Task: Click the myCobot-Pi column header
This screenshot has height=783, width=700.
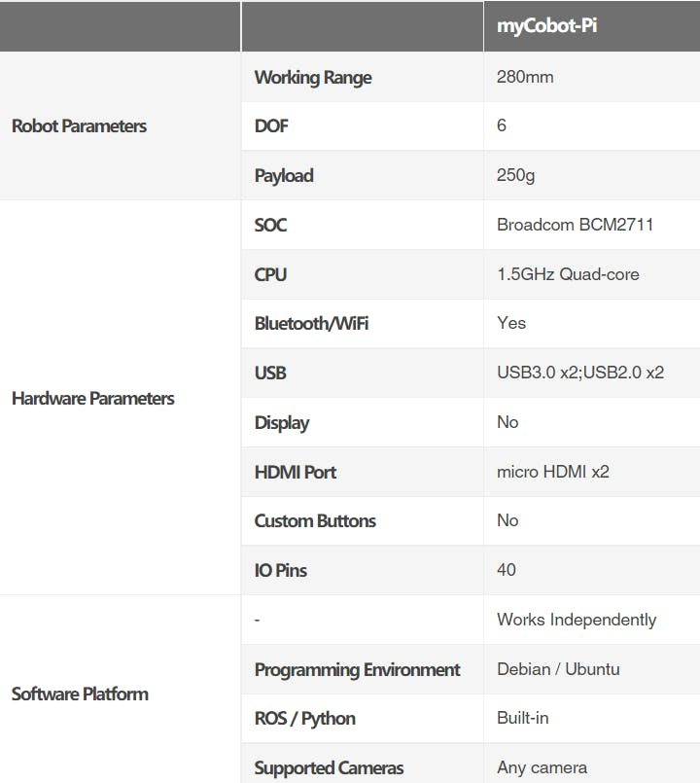Action: 546,26
